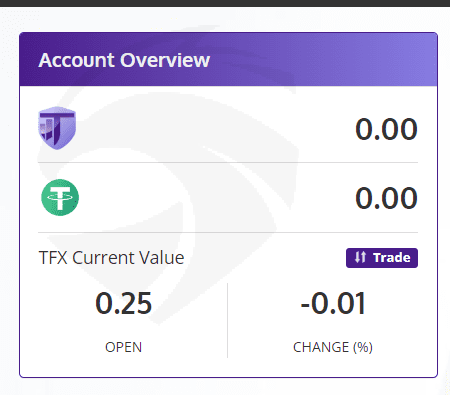Screen dimensions: 450x395
Task: Select the USDT balance row
Action: coord(228,198)
